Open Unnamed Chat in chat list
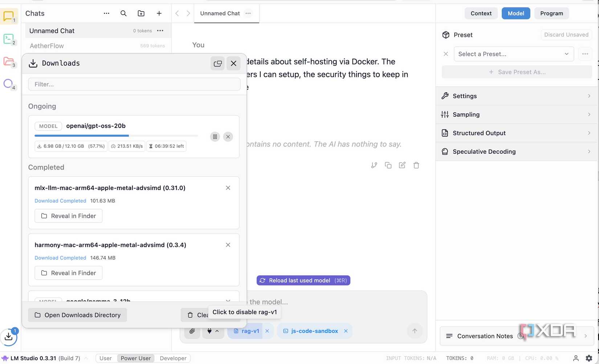The height and width of the screenshot is (364, 599). 98,31
